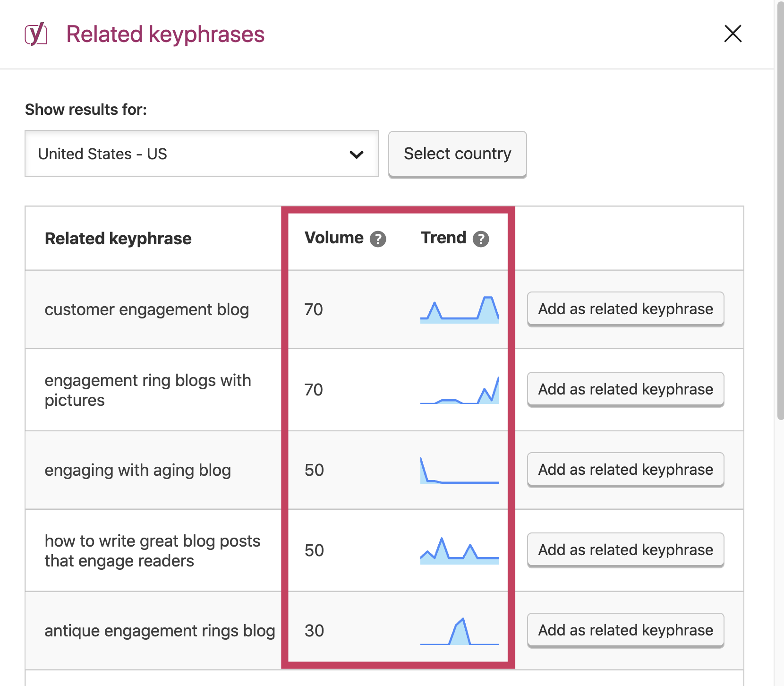Click the trend graph for engaging with aging blog
784x686 pixels.
[459, 470]
